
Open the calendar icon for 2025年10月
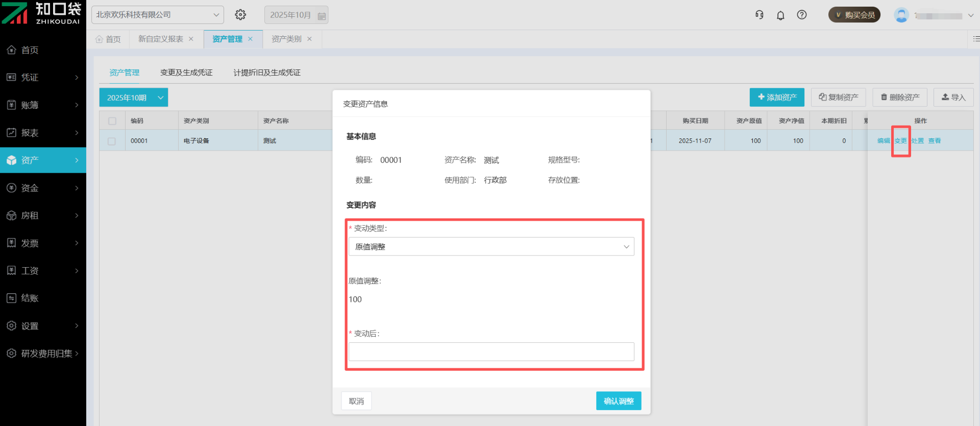[x=322, y=16]
